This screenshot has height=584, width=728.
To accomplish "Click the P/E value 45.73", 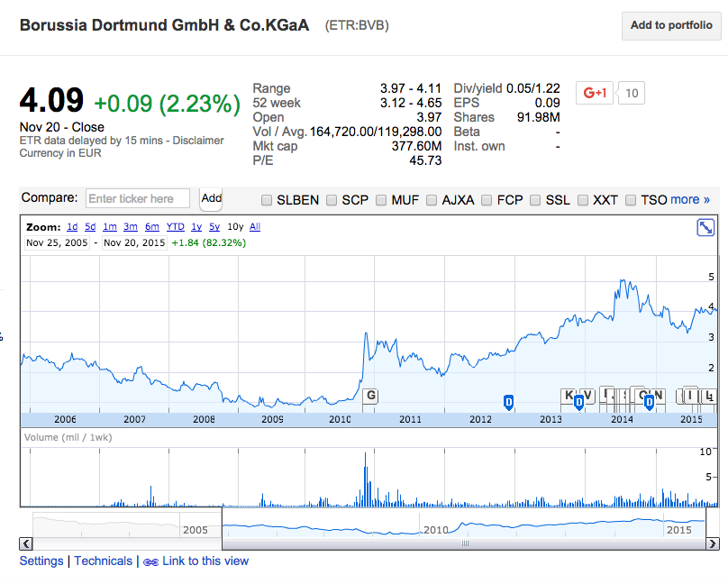I will tap(425, 160).
